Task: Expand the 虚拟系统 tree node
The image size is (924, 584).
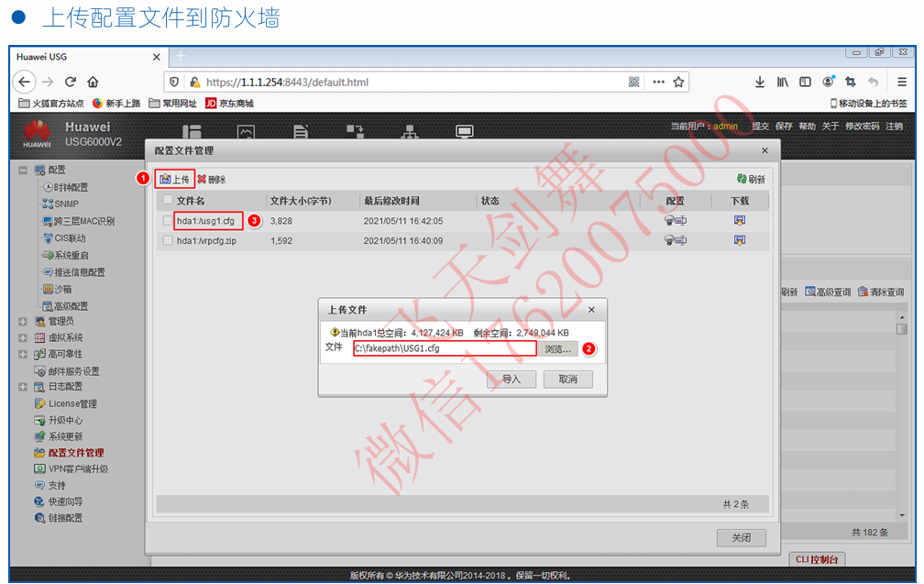Action: (22, 337)
